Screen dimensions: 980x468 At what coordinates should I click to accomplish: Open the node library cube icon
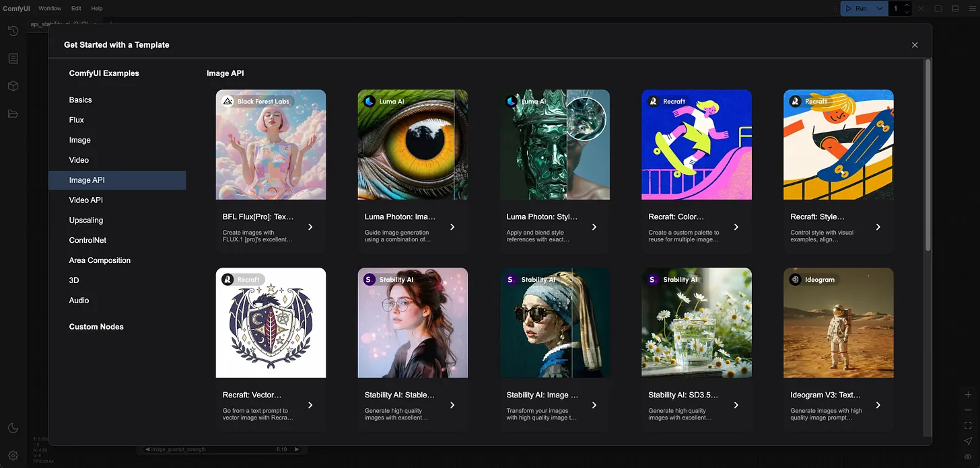tap(13, 86)
